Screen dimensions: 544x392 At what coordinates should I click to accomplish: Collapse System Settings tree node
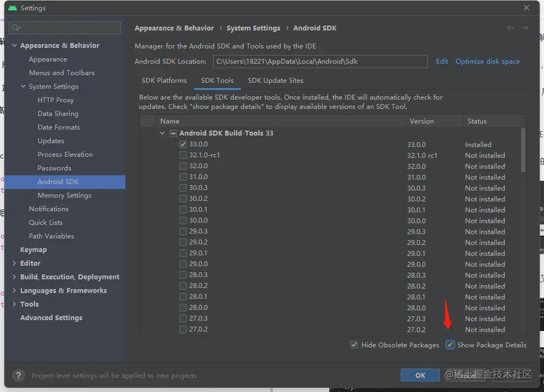[x=23, y=87]
